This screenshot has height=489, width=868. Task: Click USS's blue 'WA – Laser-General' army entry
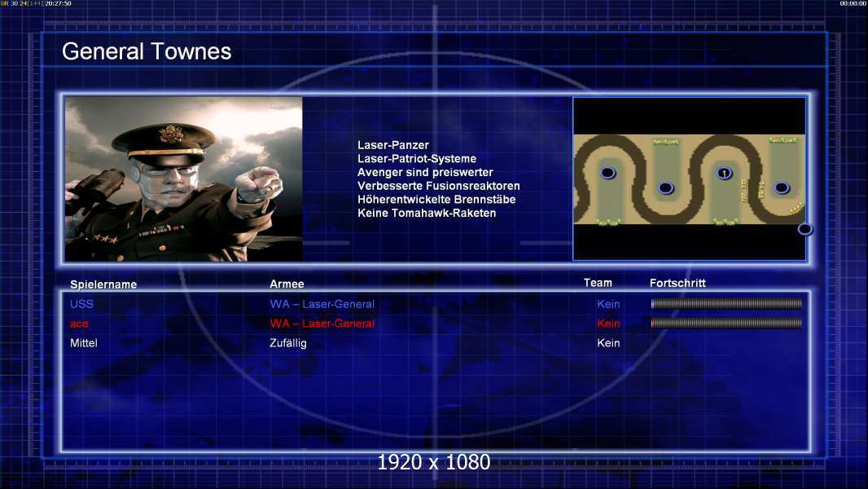(322, 304)
